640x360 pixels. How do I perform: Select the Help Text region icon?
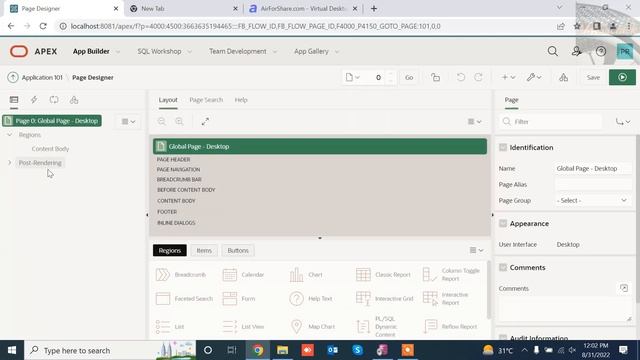click(296, 298)
